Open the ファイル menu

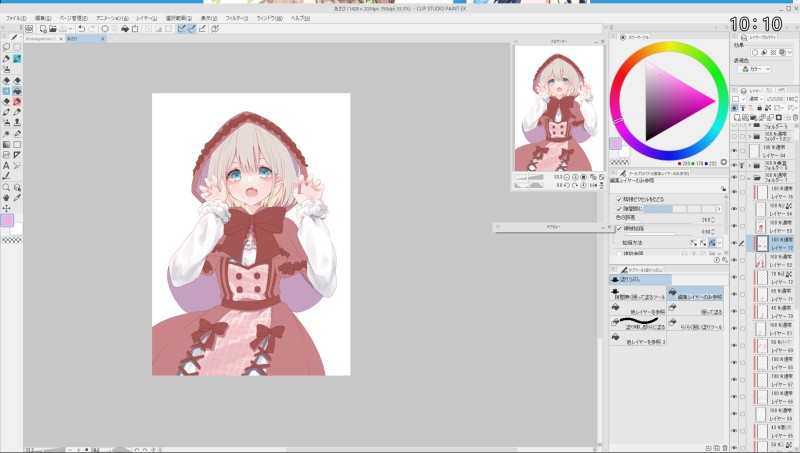tap(16, 18)
